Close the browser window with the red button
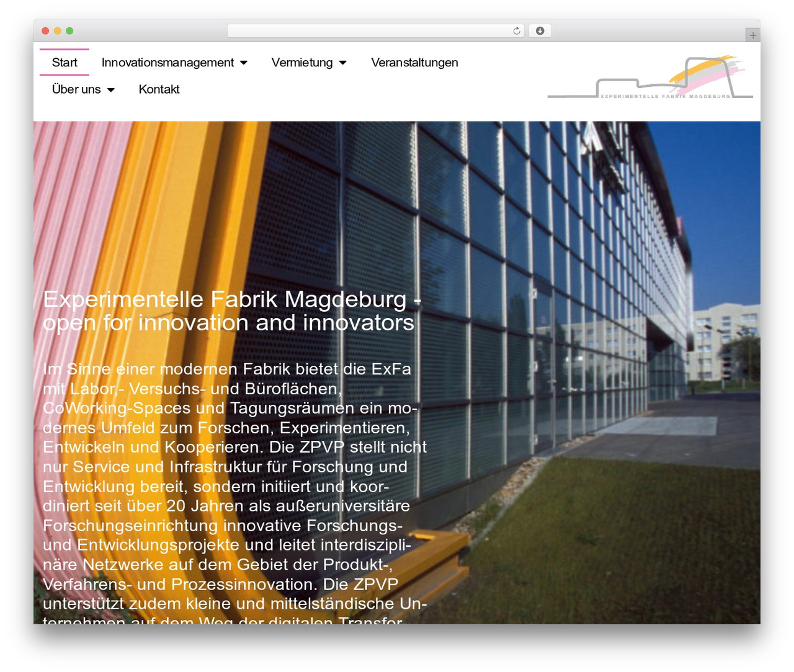 point(45,31)
